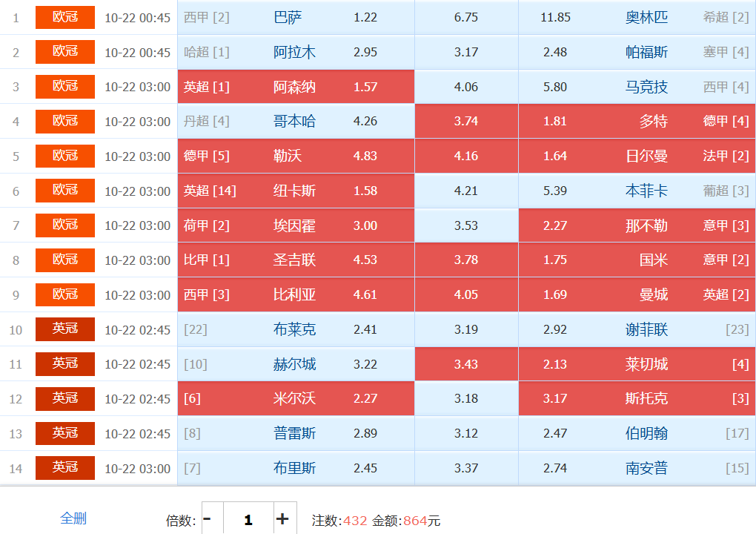Select draw odds 6.75 for 巴萨 match
The width and height of the screenshot is (756, 534).
tap(465, 17)
